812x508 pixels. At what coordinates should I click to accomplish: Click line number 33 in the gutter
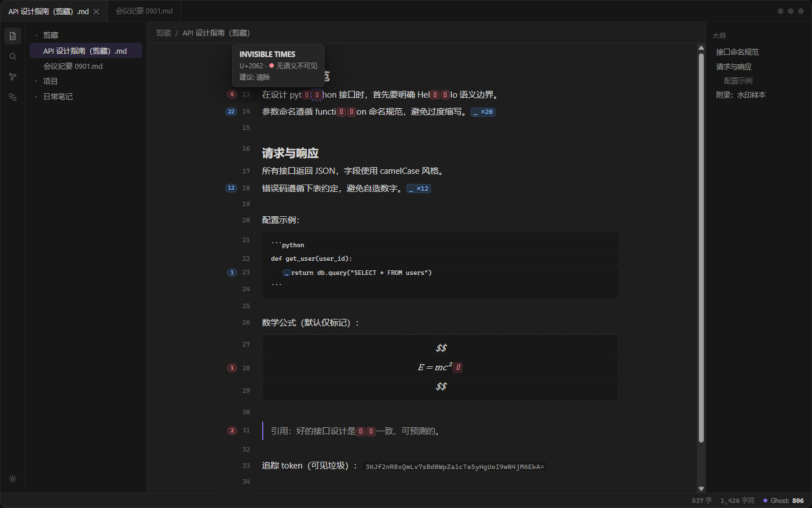pyautogui.click(x=246, y=466)
